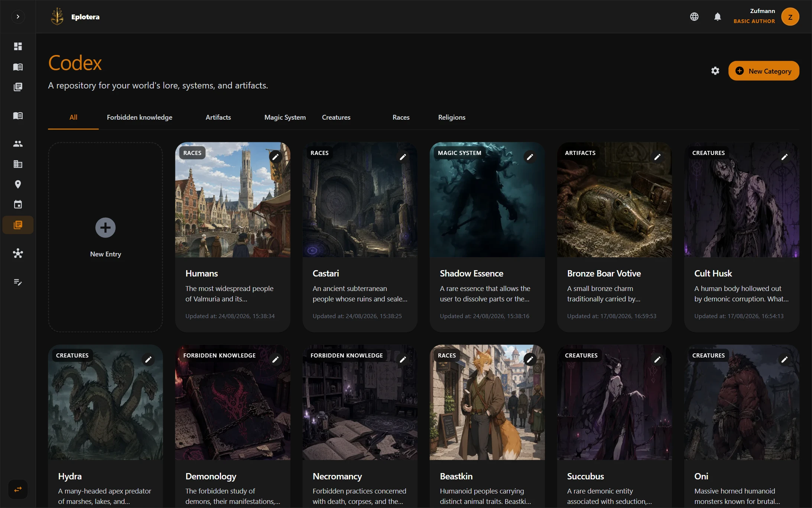Switch to the Races tab
The image size is (812, 508).
[401, 117]
